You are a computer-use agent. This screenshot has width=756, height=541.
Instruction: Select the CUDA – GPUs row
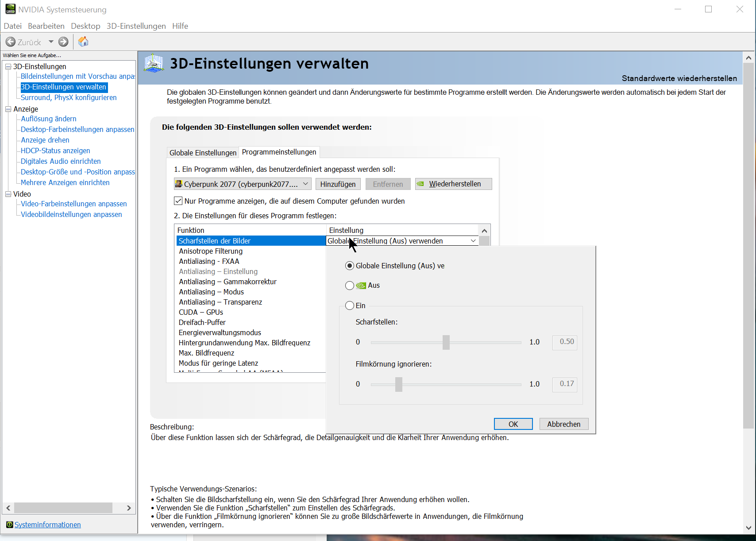pyautogui.click(x=251, y=312)
